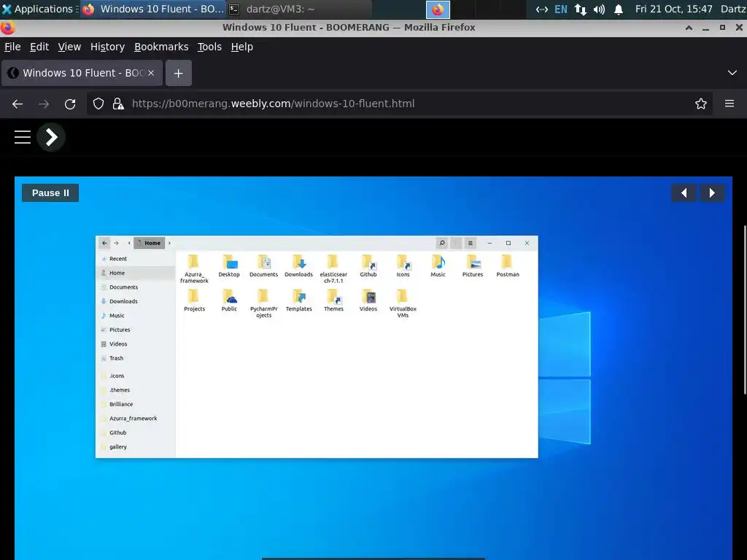Click the Dartz user menu in panel

pos(733,9)
